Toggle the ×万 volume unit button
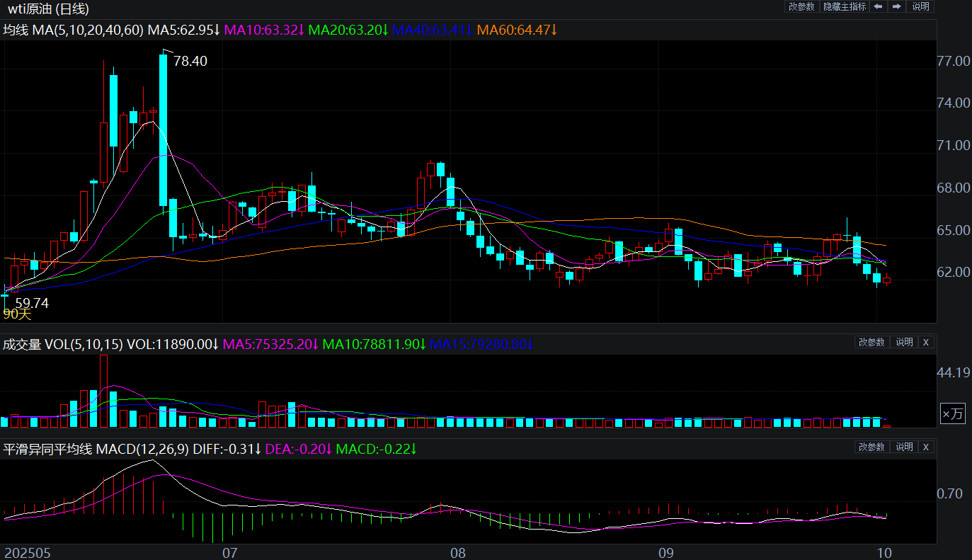Viewport: 972px width, 560px height. pyautogui.click(x=952, y=414)
